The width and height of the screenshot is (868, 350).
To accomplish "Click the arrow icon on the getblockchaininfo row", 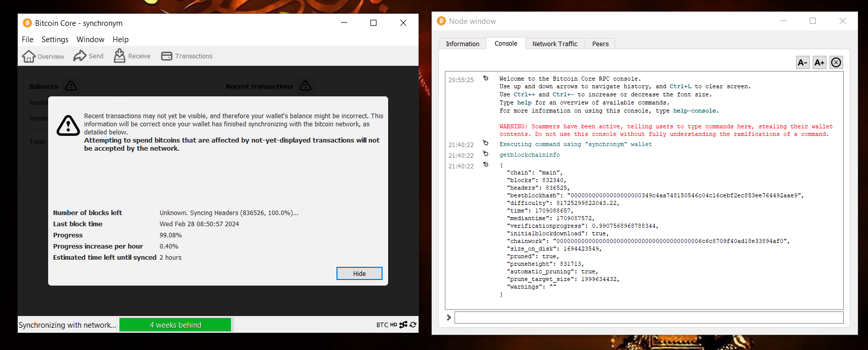I will (486, 153).
